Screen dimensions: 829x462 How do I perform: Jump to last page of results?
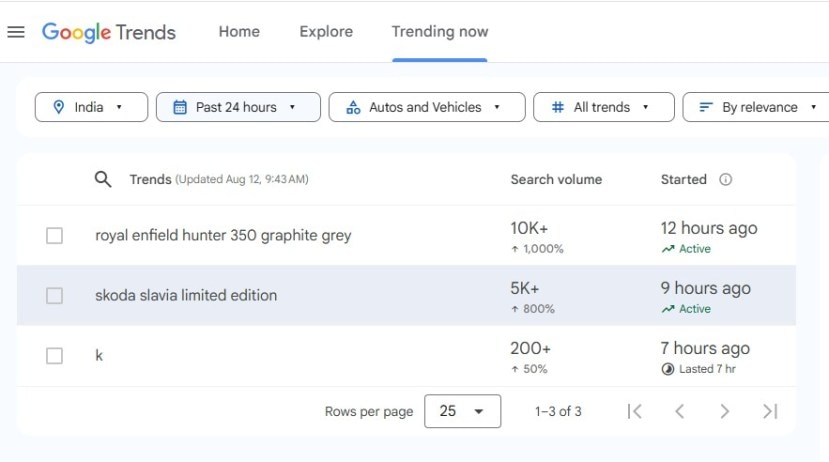[x=770, y=411]
